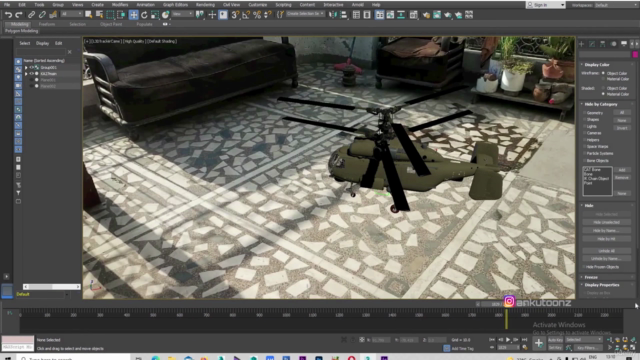Select Wireframe Object Color radio button

pos(603,73)
